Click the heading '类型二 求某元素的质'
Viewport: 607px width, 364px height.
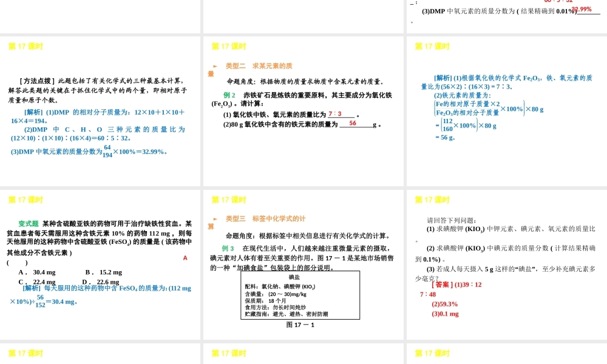(x=259, y=66)
